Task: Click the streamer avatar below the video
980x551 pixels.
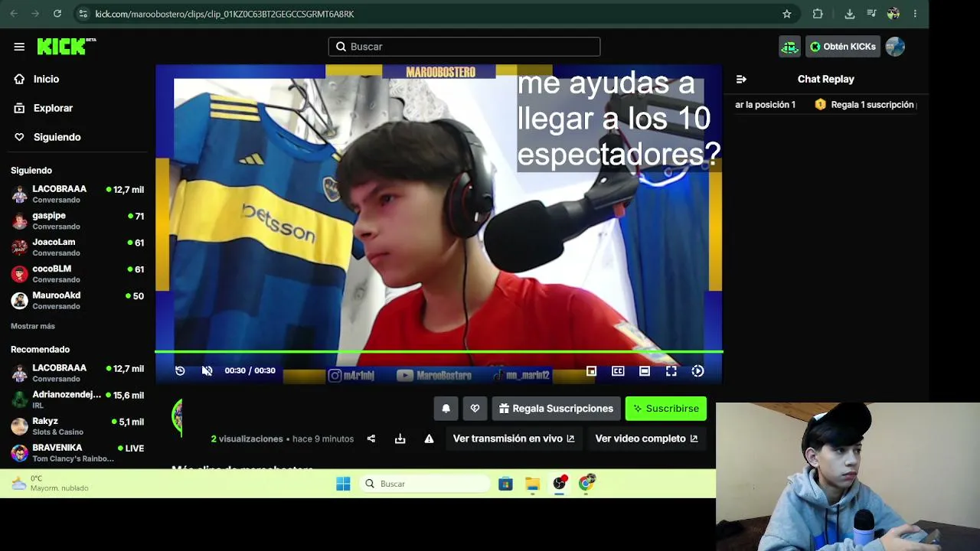Action: coord(178,418)
